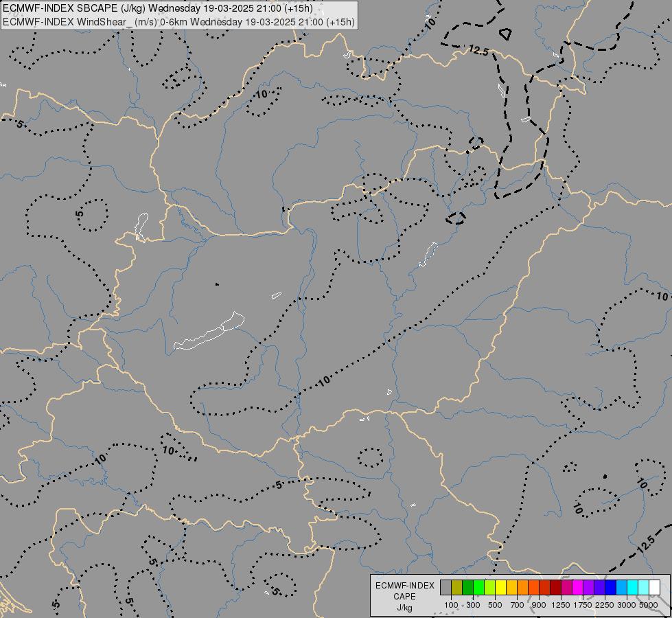Select the pure blue swatch above 2250
Screen dimensions: 672x618
(x=610, y=588)
